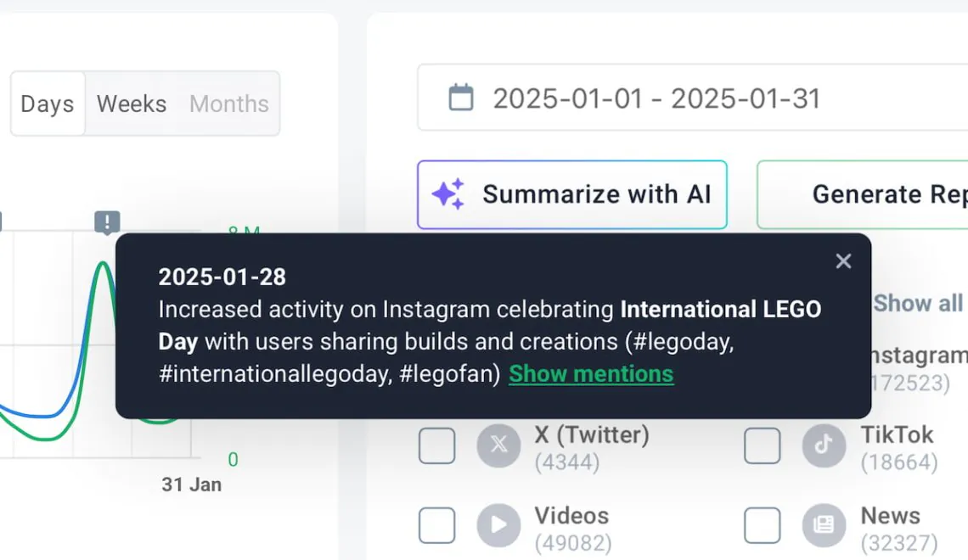Open the Show mentions link
The image size is (968, 560).
coord(591,374)
